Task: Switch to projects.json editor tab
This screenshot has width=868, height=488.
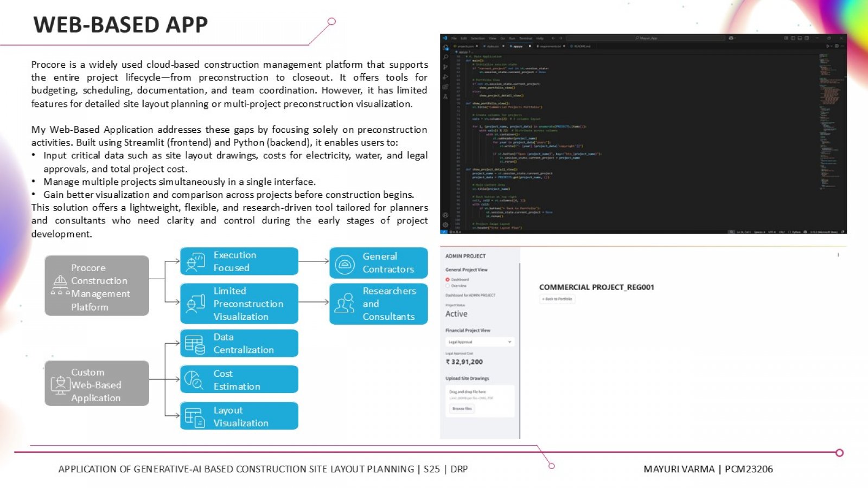Action: 466,47
